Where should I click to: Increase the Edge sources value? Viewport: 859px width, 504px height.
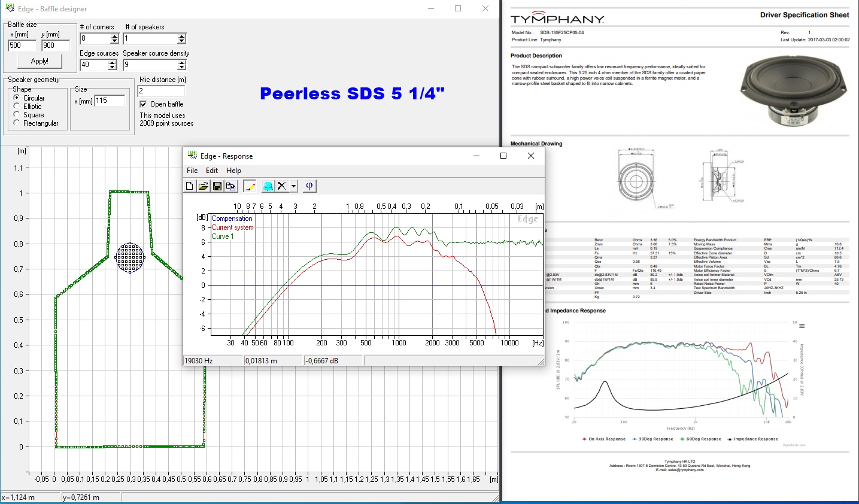[x=112, y=62]
